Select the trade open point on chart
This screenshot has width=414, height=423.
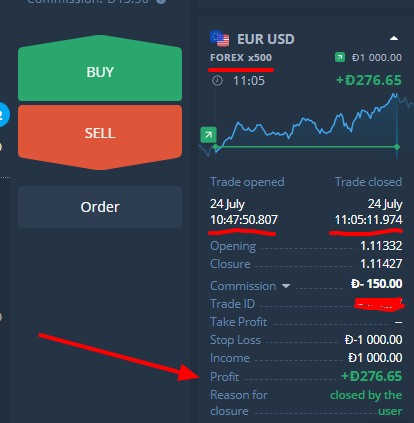[216, 147]
